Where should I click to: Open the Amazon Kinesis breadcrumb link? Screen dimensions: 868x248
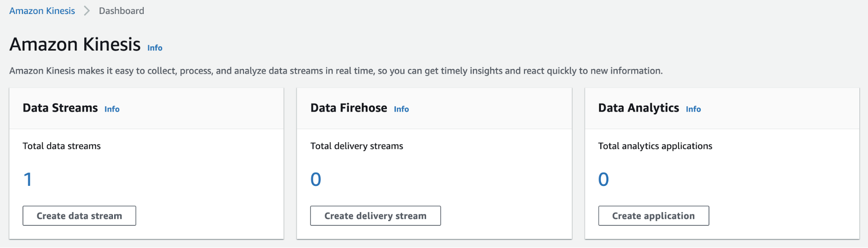click(42, 11)
